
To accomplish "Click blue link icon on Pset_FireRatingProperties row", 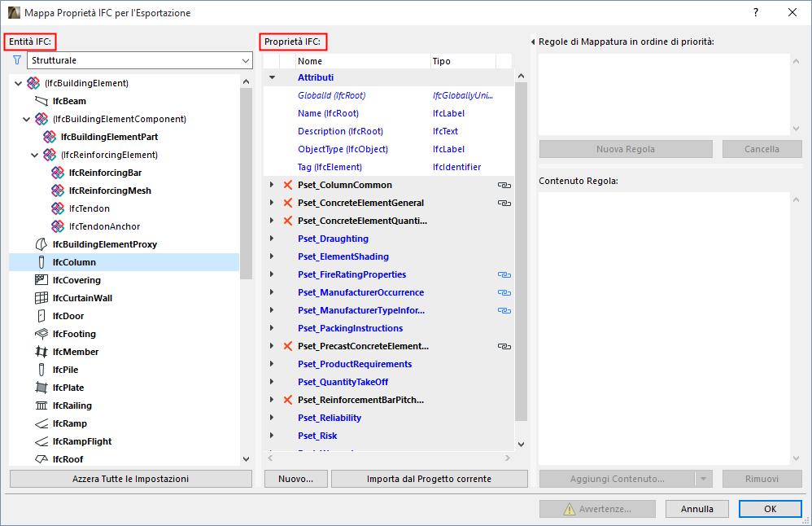I will point(504,274).
